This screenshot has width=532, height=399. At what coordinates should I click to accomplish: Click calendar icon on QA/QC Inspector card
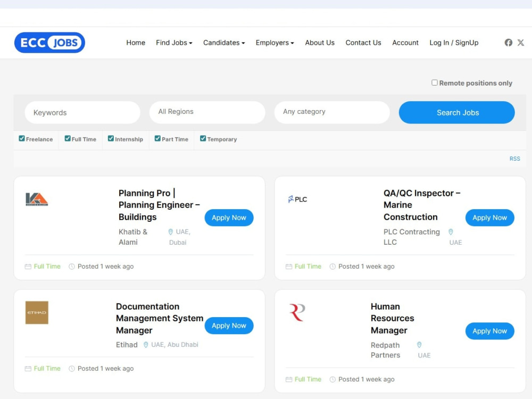(x=289, y=267)
